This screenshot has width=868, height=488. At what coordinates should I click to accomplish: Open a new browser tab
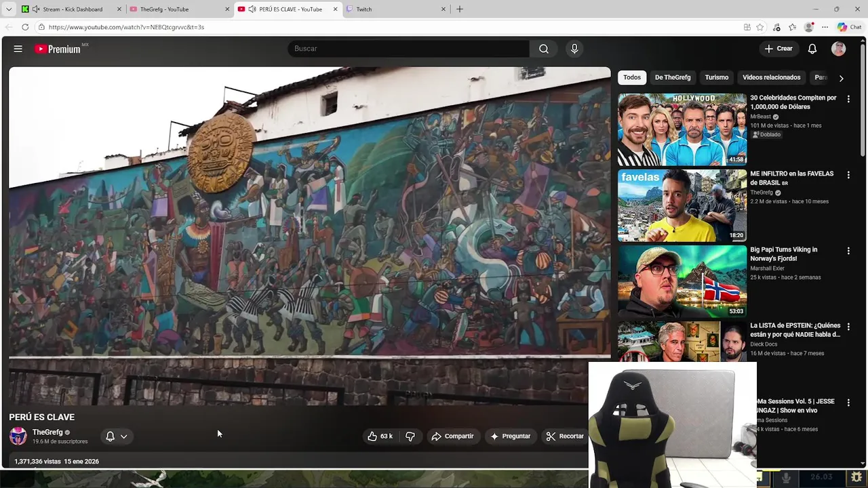pyautogui.click(x=460, y=9)
